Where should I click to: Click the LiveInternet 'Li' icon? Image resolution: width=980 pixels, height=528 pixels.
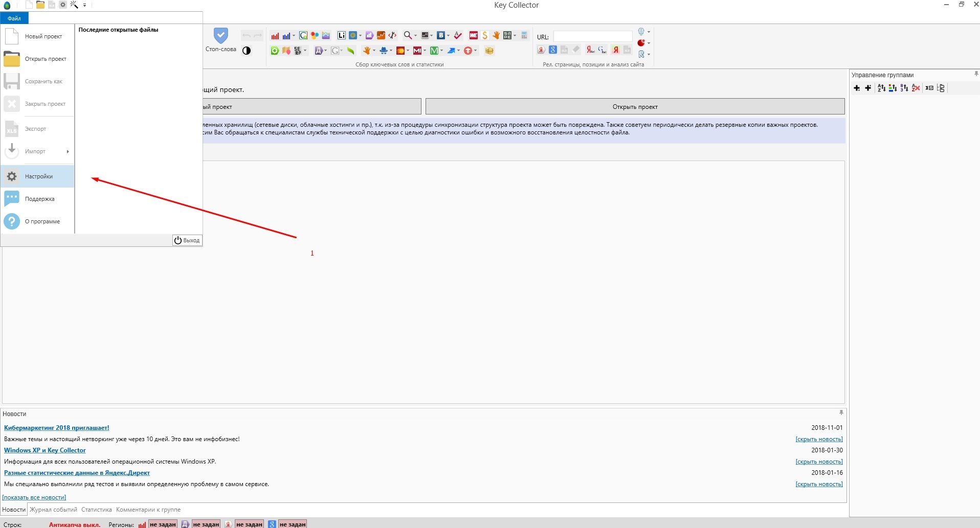(x=341, y=36)
